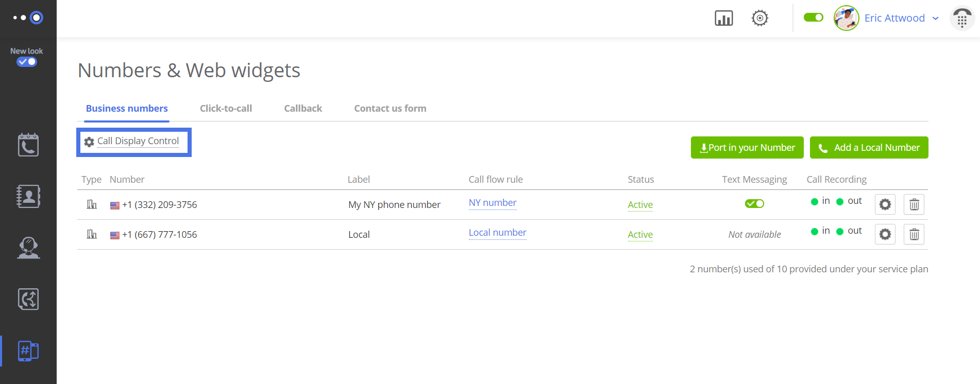The image size is (980, 384).
Task: Open the contacts address book icon
Action: coord(28,196)
